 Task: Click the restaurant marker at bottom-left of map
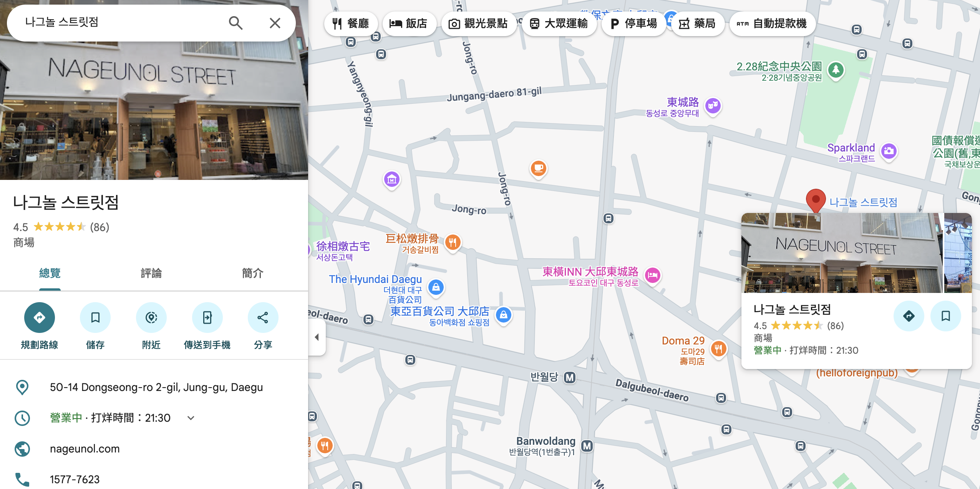coord(325,446)
